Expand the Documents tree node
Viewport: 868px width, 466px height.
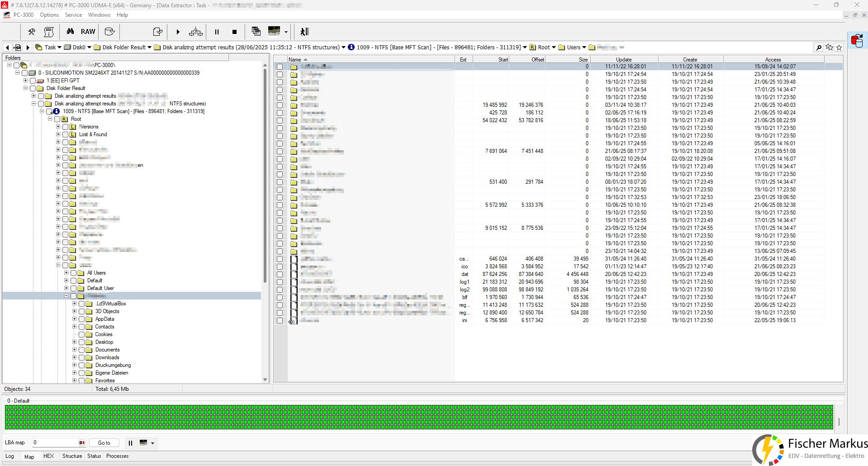pyautogui.click(x=74, y=349)
